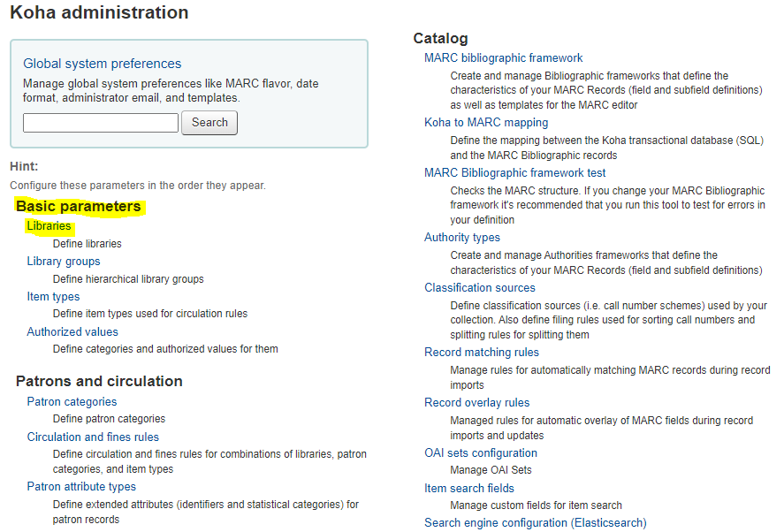This screenshot has width=784, height=532.
Task: Open Search engine configuration (Elasticsearch)
Action: pyautogui.click(x=536, y=523)
